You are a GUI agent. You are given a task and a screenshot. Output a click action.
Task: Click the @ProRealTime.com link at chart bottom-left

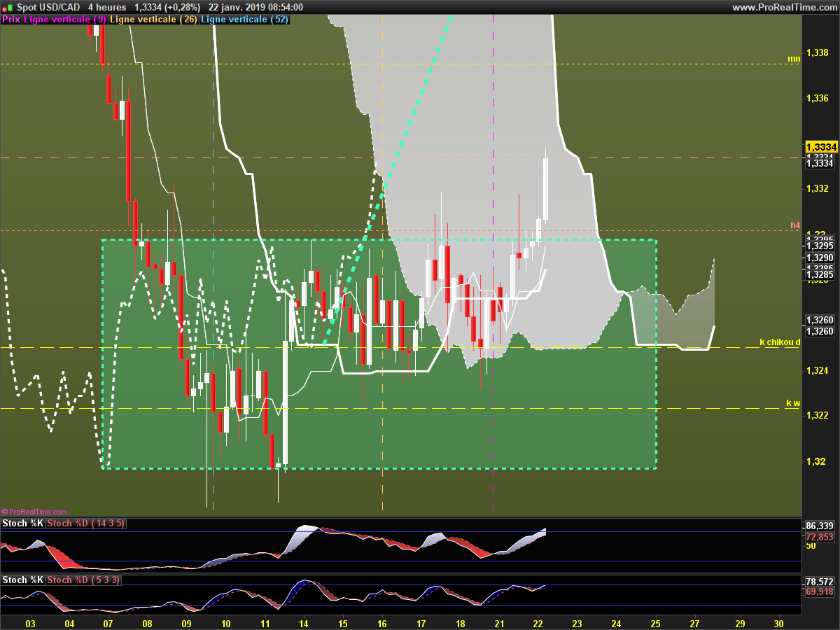tap(34, 512)
